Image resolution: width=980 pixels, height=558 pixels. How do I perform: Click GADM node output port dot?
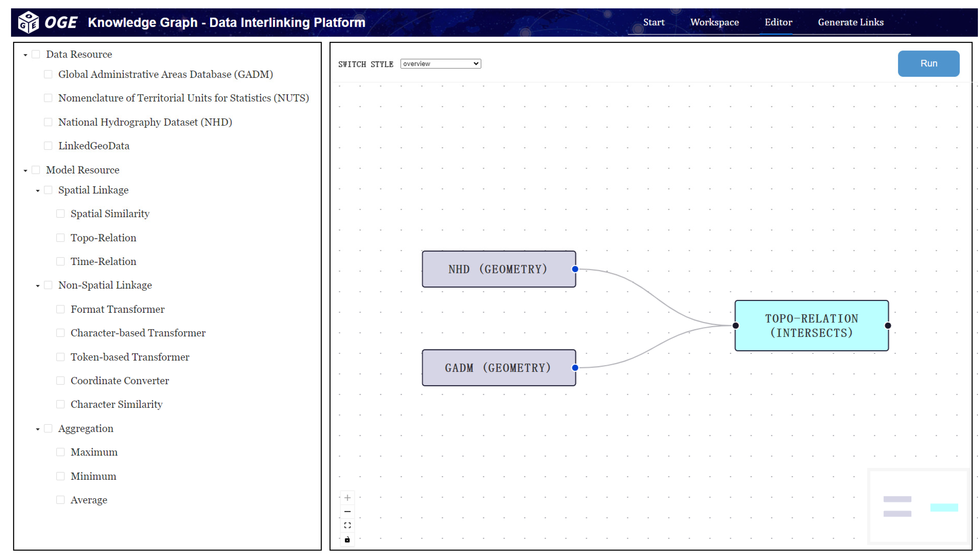click(575, 368)
